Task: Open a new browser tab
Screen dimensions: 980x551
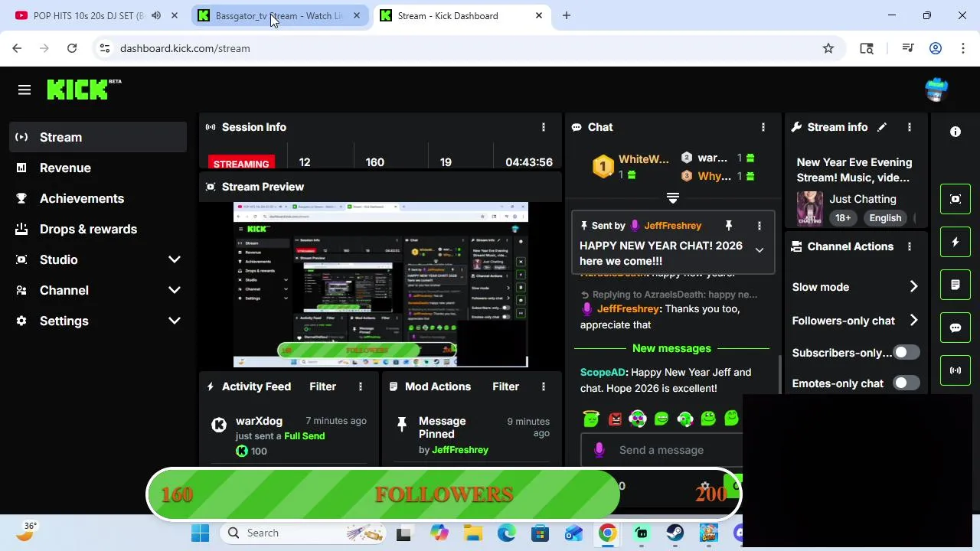Action: tap(567, 15)
